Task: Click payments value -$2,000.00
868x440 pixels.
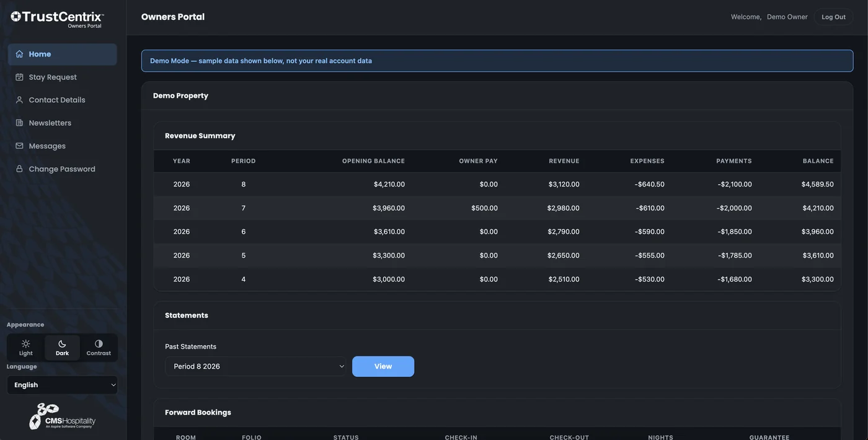Action: 734,208
